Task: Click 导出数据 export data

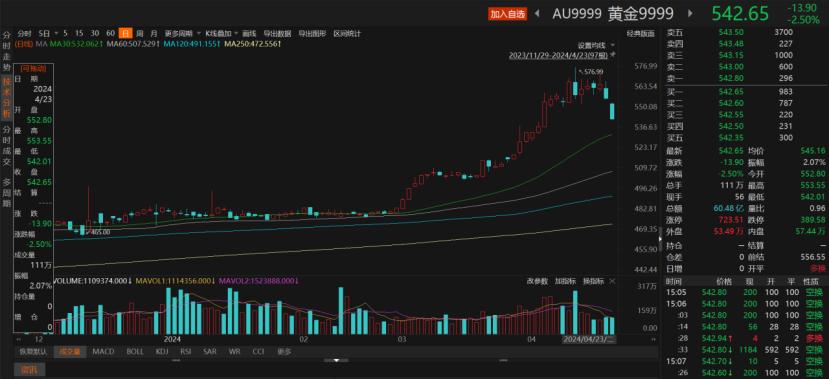Action: 277,33
